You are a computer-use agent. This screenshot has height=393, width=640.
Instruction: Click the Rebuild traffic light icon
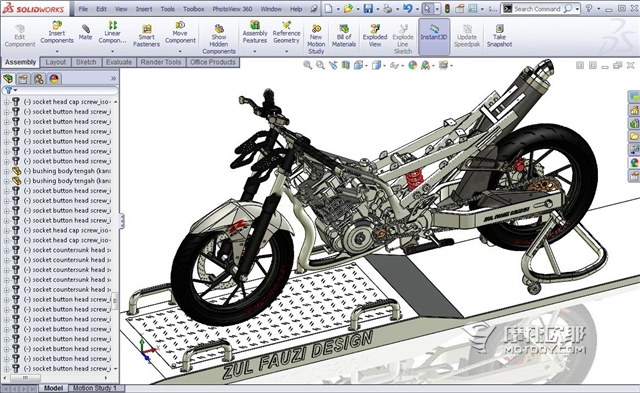coord(447,9)
